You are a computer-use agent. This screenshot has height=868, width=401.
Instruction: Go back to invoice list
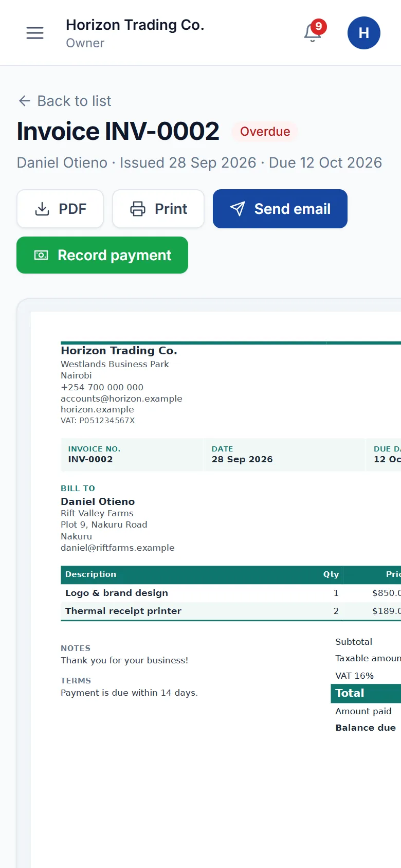(x=65, y=101)
